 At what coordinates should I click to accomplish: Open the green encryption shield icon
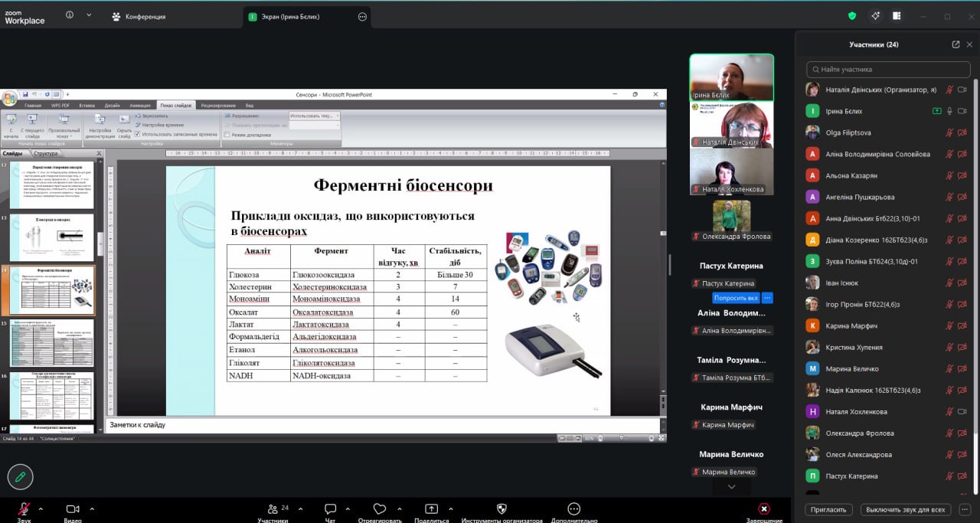point(852,16)
